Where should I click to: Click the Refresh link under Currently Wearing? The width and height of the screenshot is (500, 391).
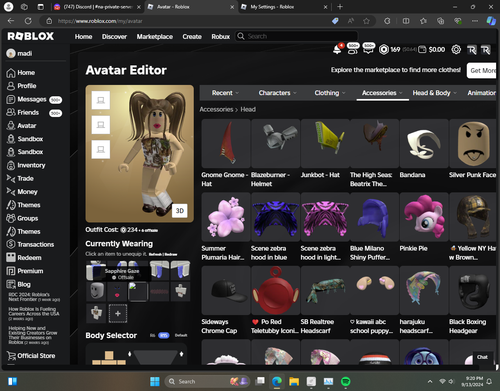point(155,254)
